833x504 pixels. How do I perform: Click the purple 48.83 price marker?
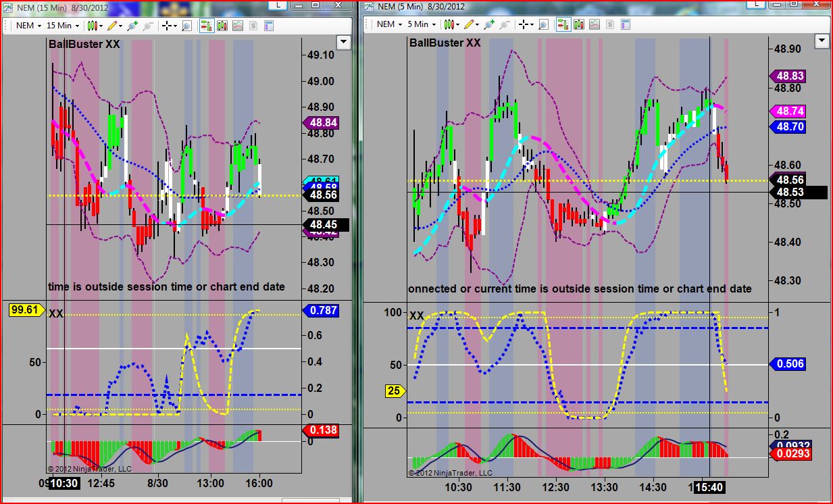788,76
